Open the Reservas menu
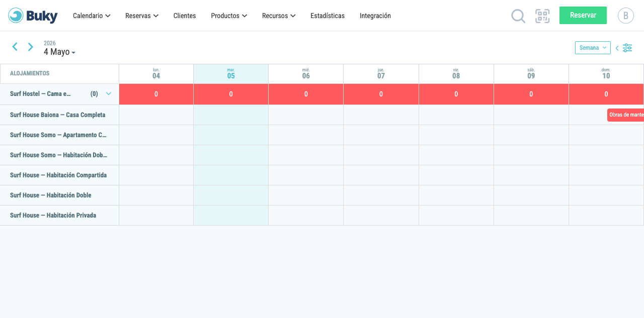The width and height of the screenshot is (644, 318). (142, 16)
